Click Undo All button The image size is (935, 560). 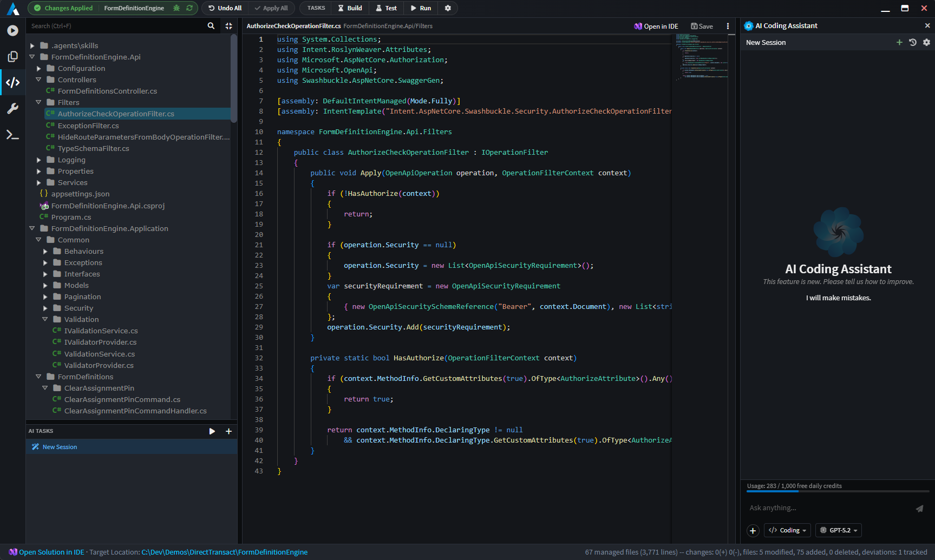(x=225, y=8)
